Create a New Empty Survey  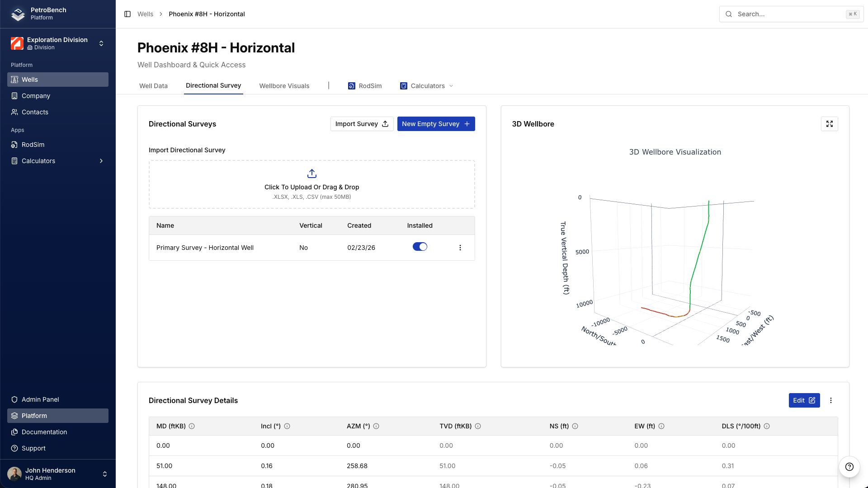pos(435,124)
